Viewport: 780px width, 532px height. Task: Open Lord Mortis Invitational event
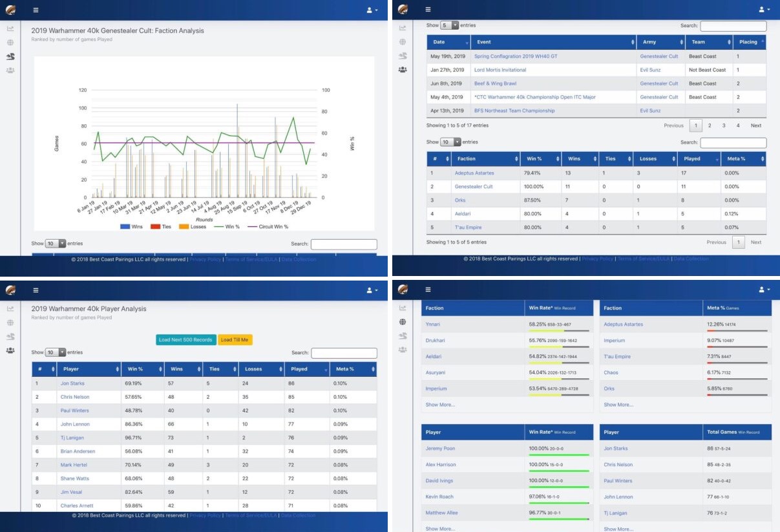click(x=500, y=70)
